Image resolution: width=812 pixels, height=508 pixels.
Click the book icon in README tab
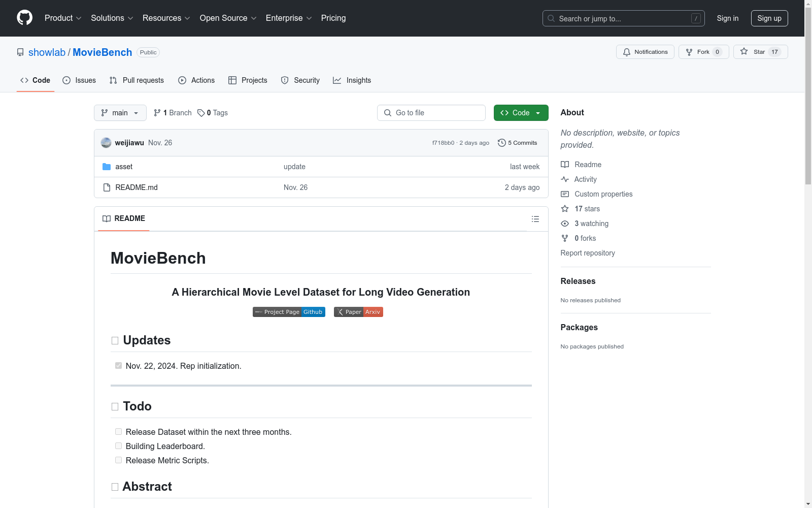click(x=107, y=218)
